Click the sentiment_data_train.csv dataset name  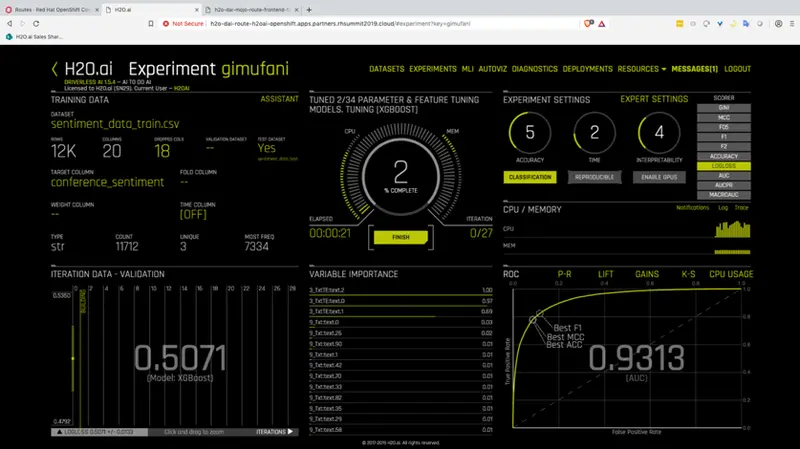(x=115, y=124)
